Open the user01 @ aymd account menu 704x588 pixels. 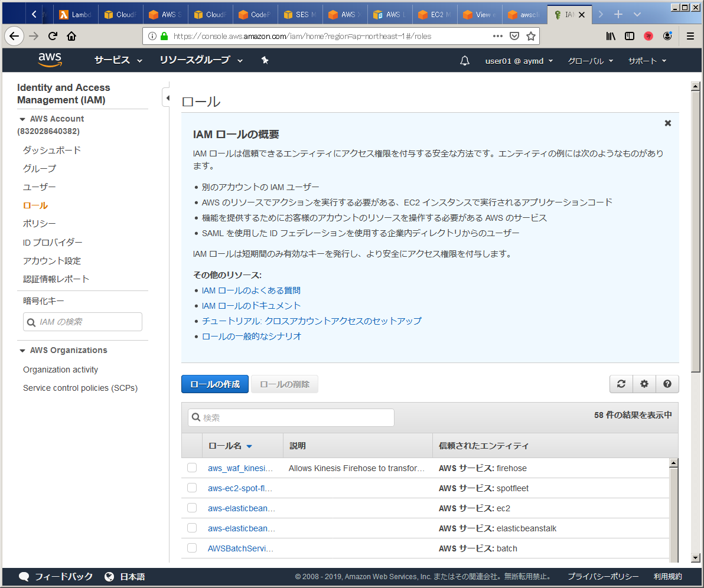click(519, 61)
